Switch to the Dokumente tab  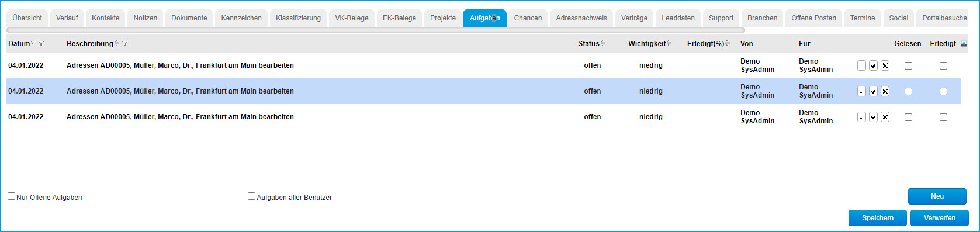pyautogui.click(x=189, y=18)
